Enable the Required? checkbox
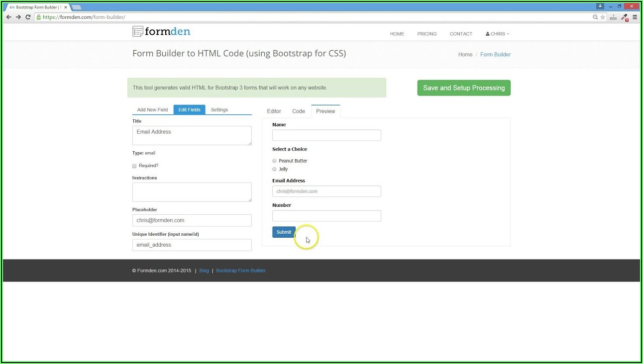 (x=134, y=166)
